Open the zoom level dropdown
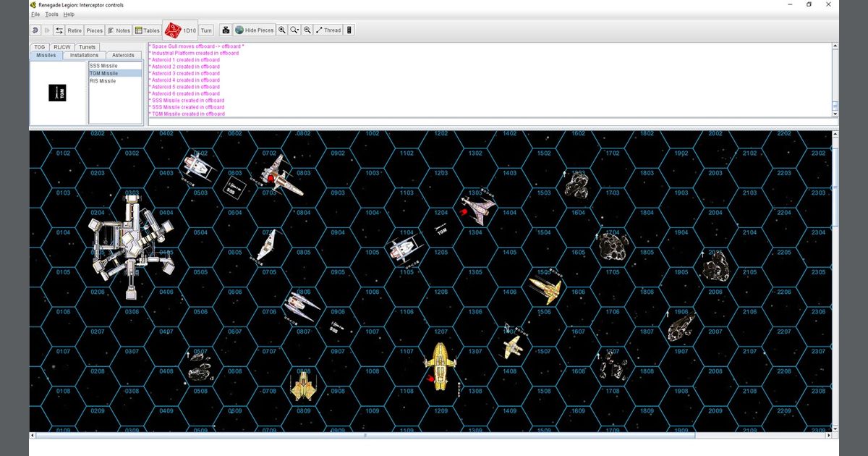 tap(294, 30)
